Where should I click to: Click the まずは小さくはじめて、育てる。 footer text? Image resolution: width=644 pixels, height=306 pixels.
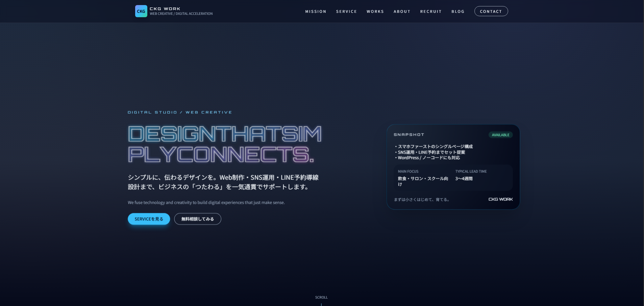click(x=422, y=199)
